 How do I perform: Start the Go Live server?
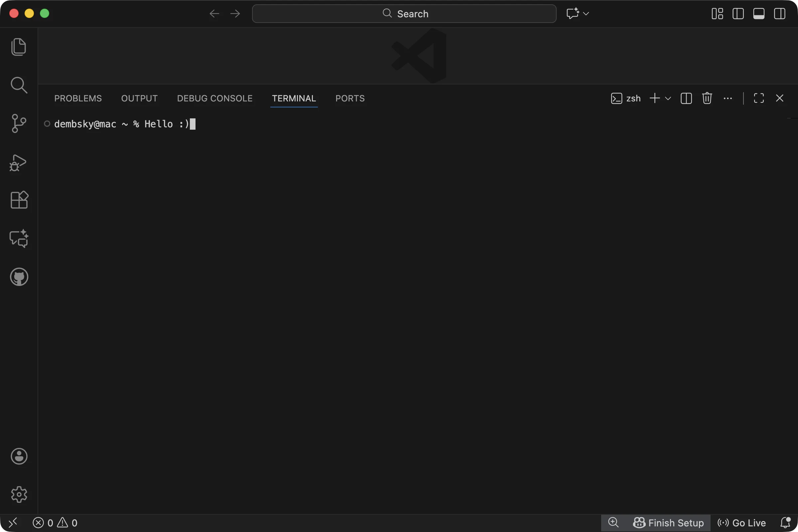(742, 522)
